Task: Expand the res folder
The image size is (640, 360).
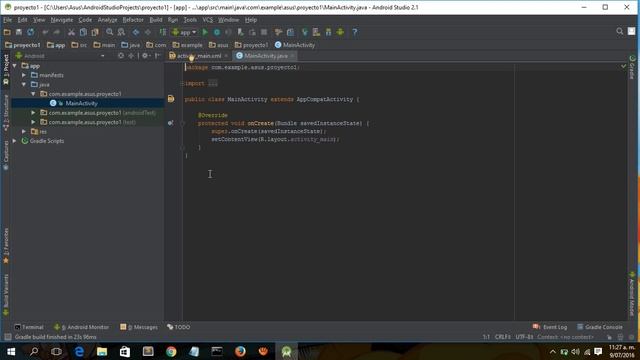Action: [x=24, y=131]
